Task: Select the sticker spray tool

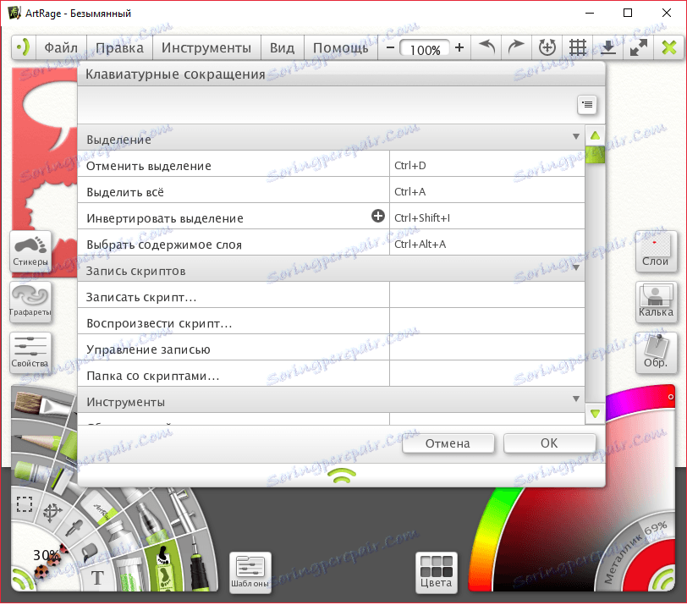Action: pyautogui.click(x=164, y=568)
